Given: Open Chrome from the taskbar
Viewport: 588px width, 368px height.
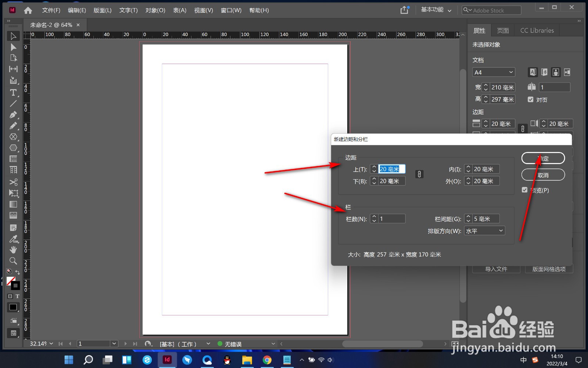Looking at the screenshot, I should 267,360.
